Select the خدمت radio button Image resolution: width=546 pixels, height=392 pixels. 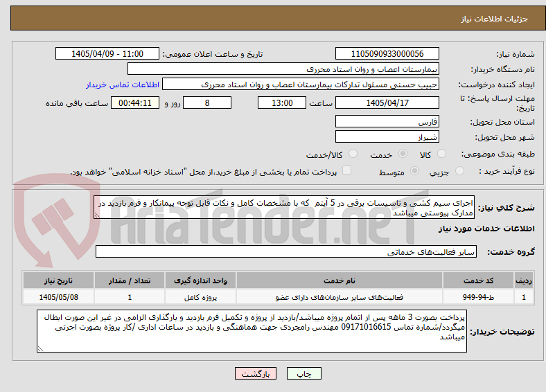point(403,154)
